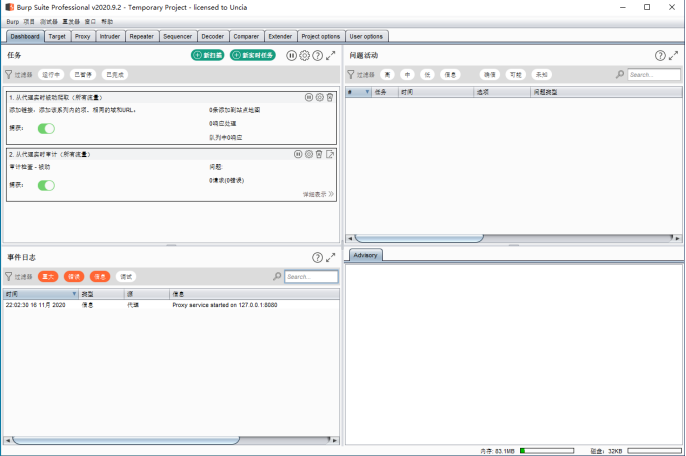Open task 1 settings gear
The width and height of the screenshot is (686, 456).
click(x=320, y=97)
